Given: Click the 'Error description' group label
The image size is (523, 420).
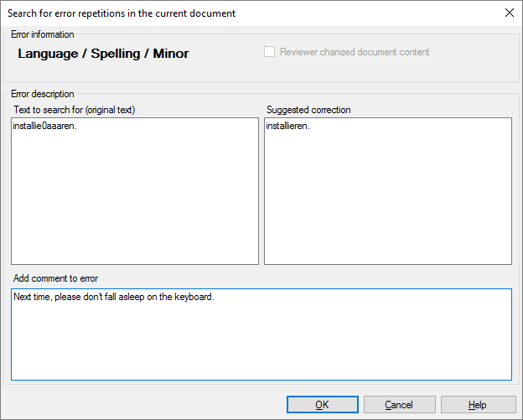Looking at the screenshot, I should pos(43,94).
